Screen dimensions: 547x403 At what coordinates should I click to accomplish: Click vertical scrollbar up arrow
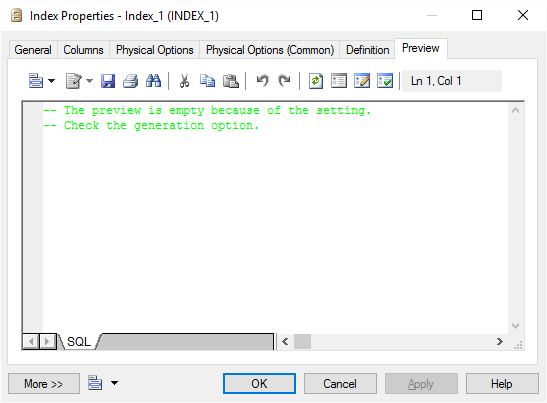[x=516, y=111]
